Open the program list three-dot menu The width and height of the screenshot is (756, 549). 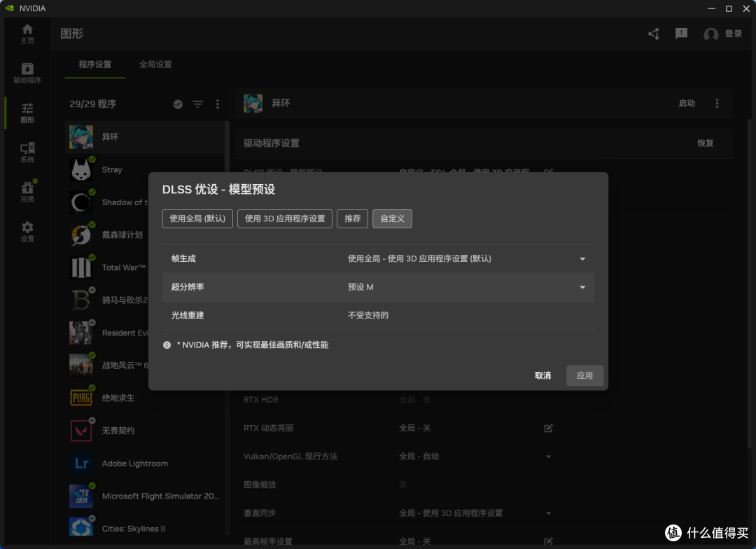tap(218, 104)
